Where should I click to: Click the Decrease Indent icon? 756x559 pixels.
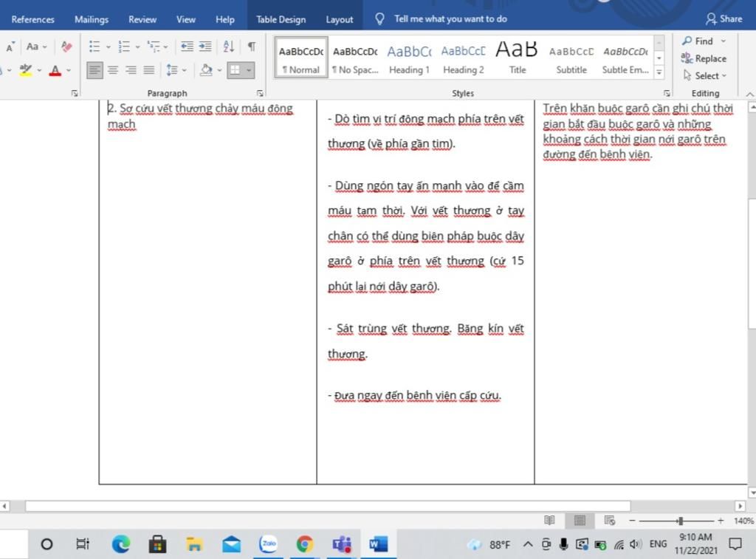(x=187, y=47)
